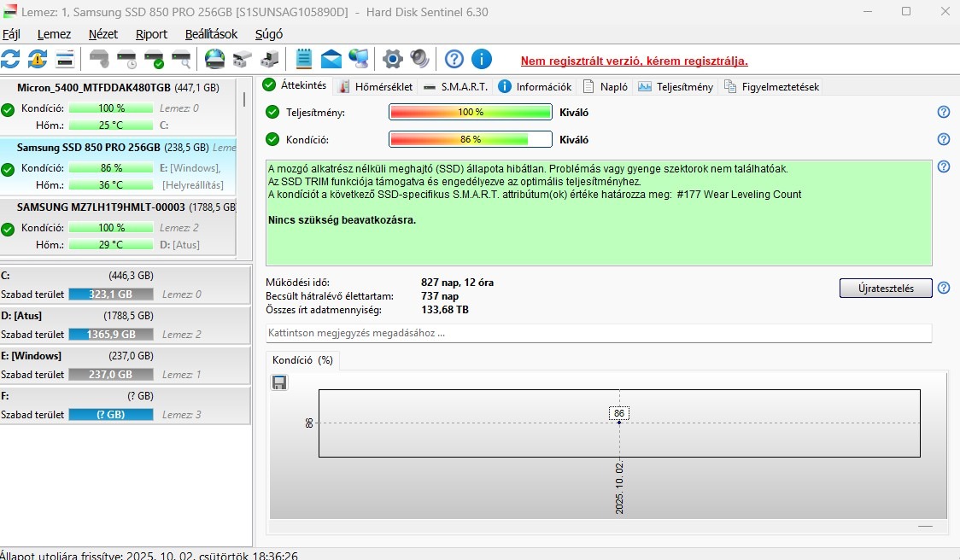Viewport: 960px width, 560px height.
Task: Click the toolbar question mark help icon
Action: pos(454,59)
